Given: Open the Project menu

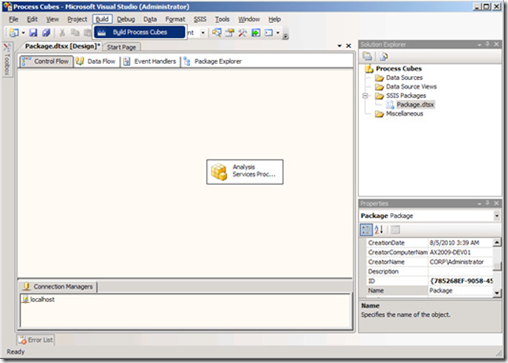Looking at the screenshot, I should point(77,19).
